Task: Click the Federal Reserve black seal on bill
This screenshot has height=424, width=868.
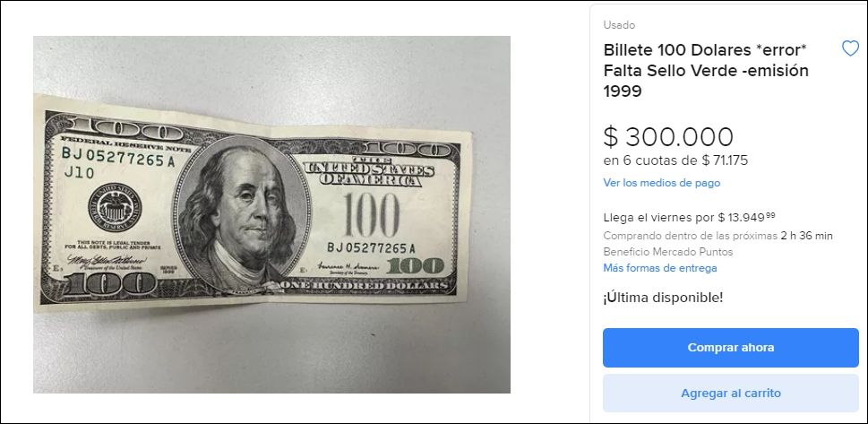Action: pyautogui.click(x=115, y=208)
